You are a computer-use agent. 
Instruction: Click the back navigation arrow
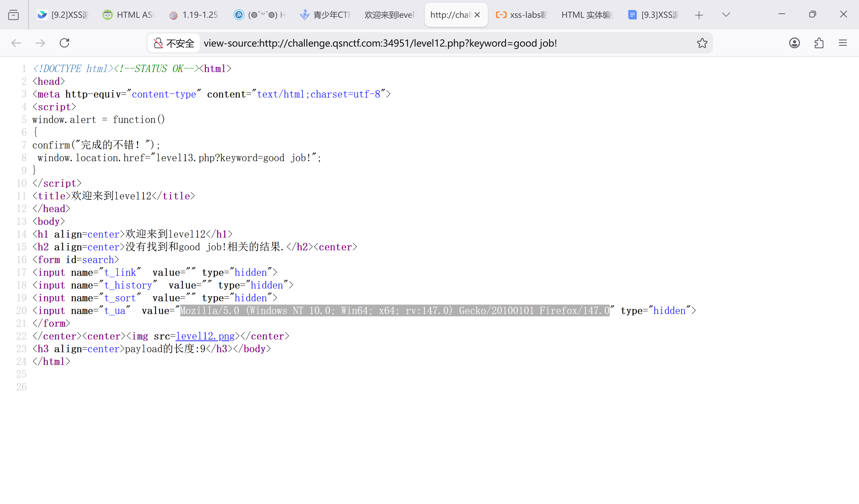click(x=16, y=43)
